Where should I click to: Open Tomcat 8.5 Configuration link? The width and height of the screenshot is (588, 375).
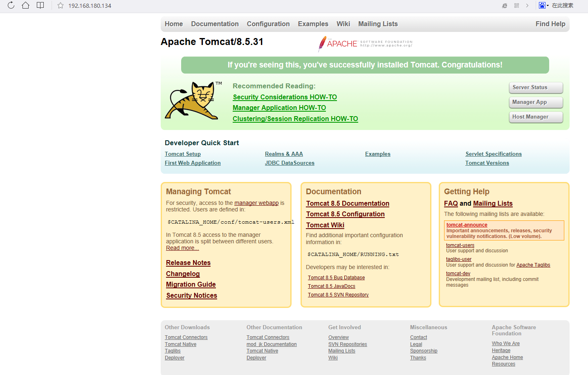[x=345, y=214]
